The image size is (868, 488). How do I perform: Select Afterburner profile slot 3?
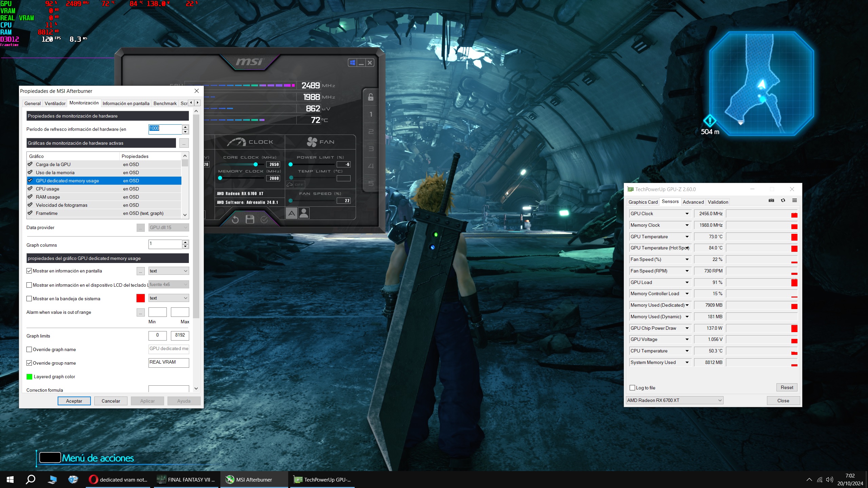click(x=371, y=149)
